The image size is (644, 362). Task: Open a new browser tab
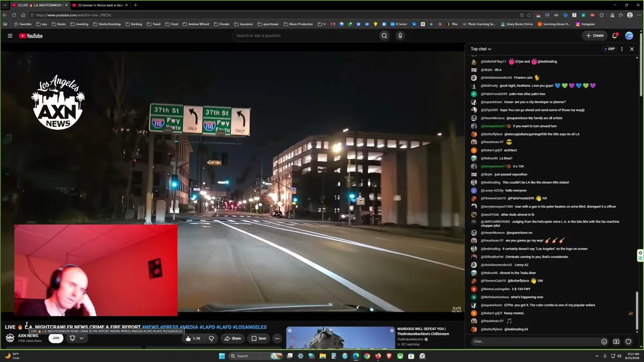tap(135, 5)
